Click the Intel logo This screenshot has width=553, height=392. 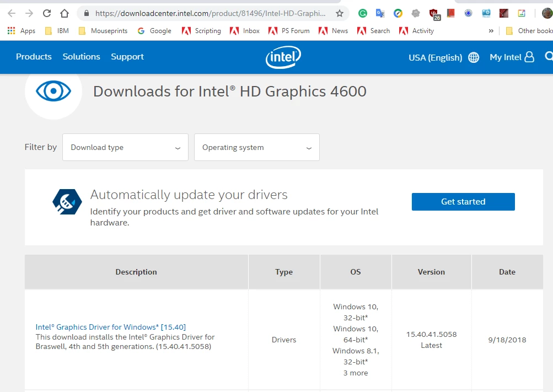[x=283, y=57]
